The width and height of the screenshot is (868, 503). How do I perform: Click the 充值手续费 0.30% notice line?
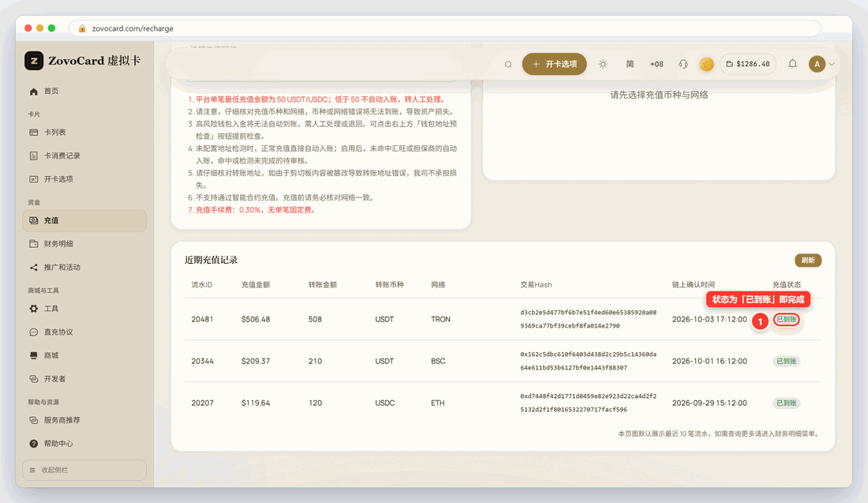[252, 210]
